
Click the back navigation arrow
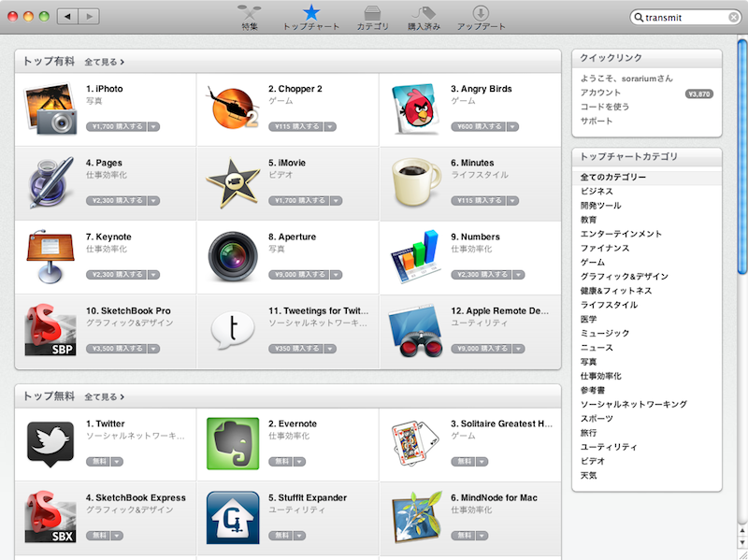[x=67, y=16]
